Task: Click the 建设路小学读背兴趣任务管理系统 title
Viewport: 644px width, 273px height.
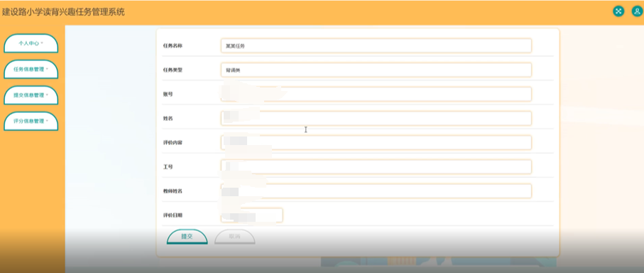Action: point(63,12)
